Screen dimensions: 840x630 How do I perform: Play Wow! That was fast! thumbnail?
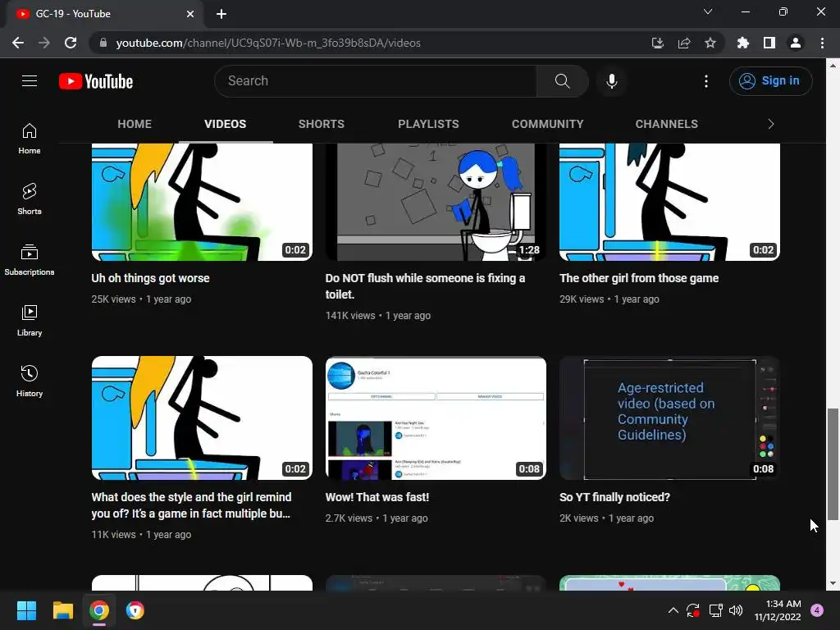point(436,418)
